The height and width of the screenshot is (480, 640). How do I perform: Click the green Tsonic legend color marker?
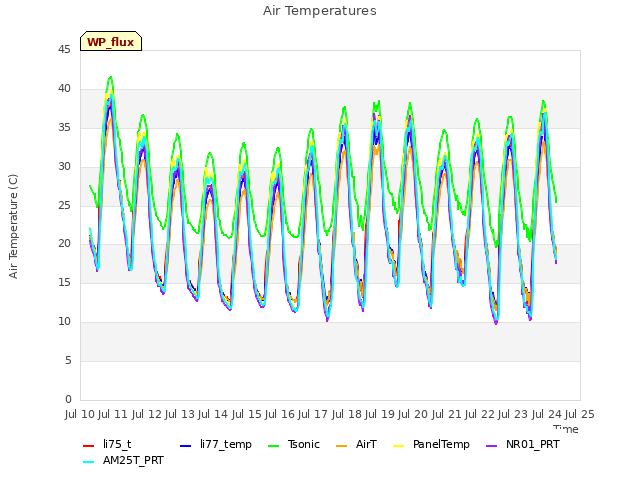[273, 446]
